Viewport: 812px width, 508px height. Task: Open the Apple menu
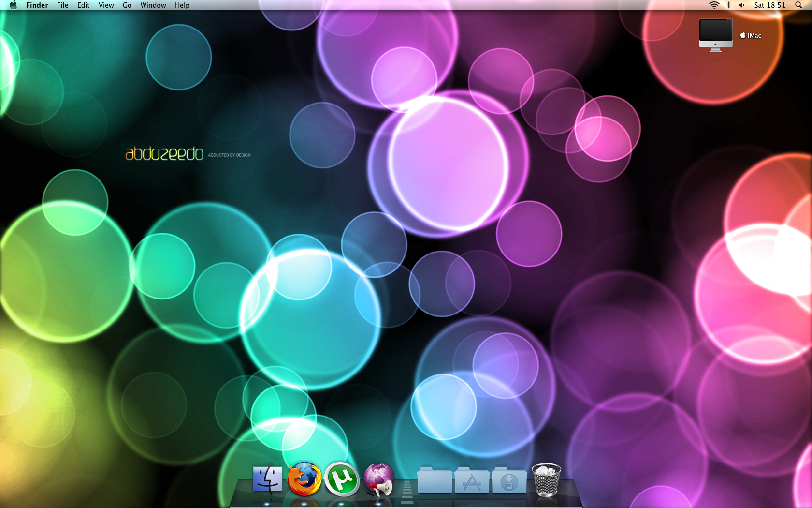coord(13,5)
